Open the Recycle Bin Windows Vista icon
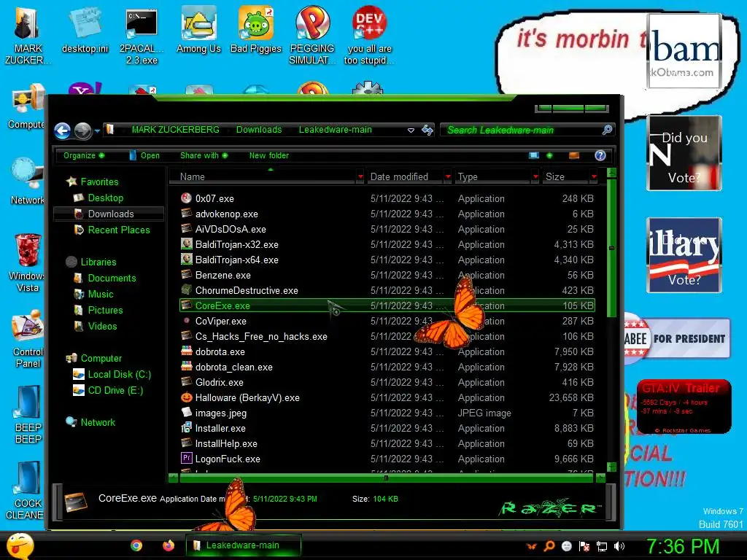Viewport: 747px width, 560px height. coord(27,262)
